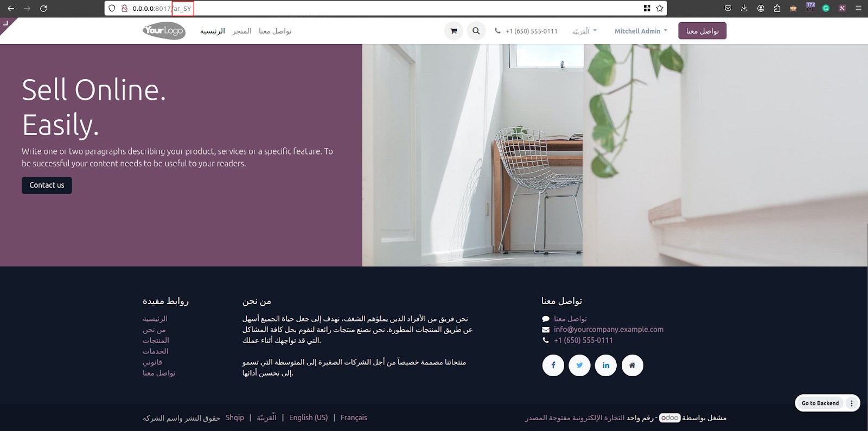Viewport: 868px width, 431px height.
Task: Expand the Mitchell Admin user dropdown
Action: [x=641, y=31]
